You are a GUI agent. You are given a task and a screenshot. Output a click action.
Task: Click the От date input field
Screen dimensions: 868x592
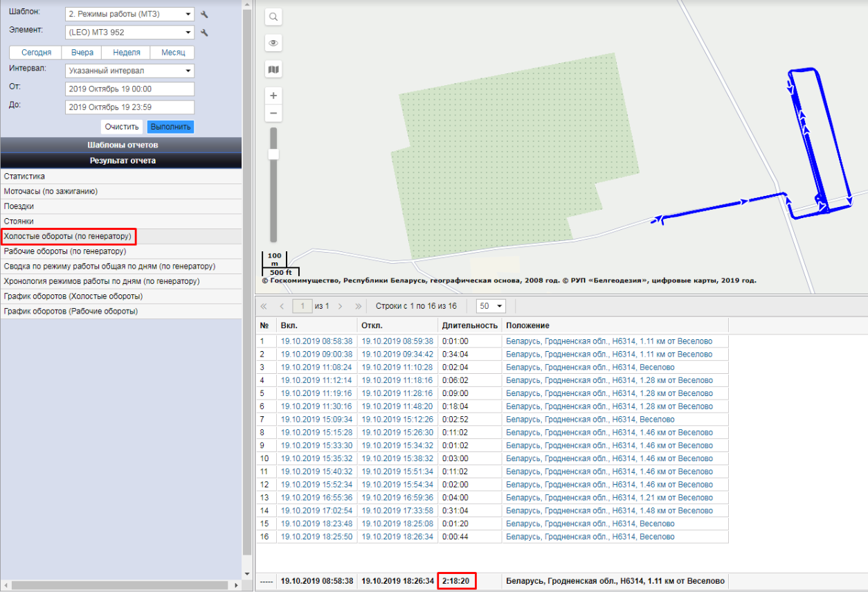coord(129,89)
